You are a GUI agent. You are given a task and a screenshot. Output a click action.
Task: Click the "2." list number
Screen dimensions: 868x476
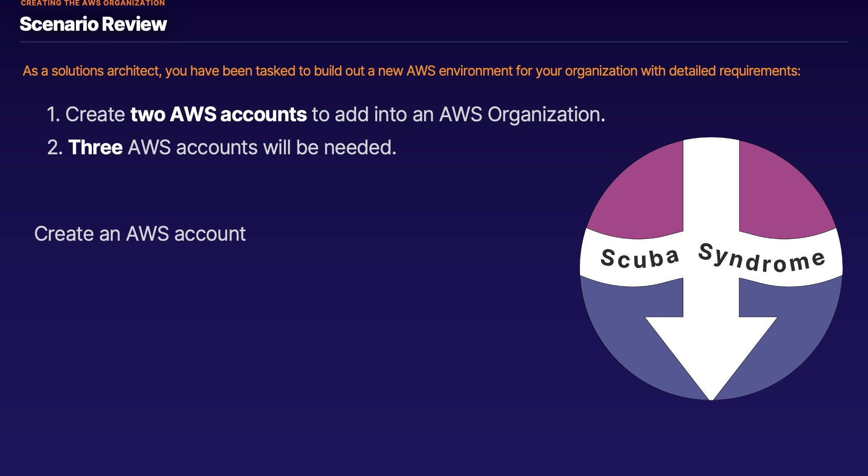click(54, 148)
